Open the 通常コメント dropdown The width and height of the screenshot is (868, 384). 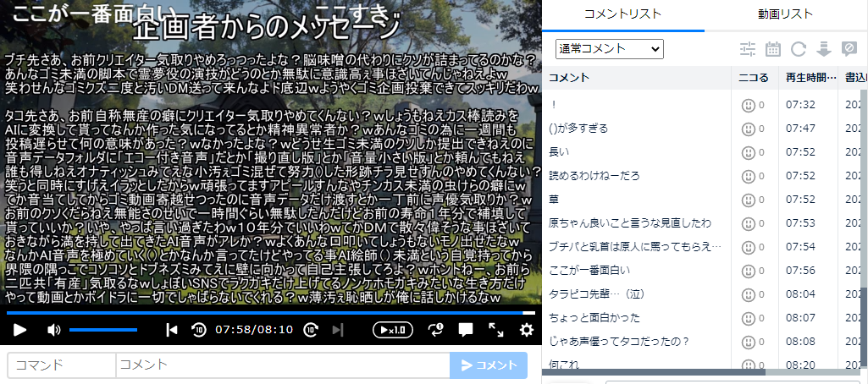(x=610, y=49)
